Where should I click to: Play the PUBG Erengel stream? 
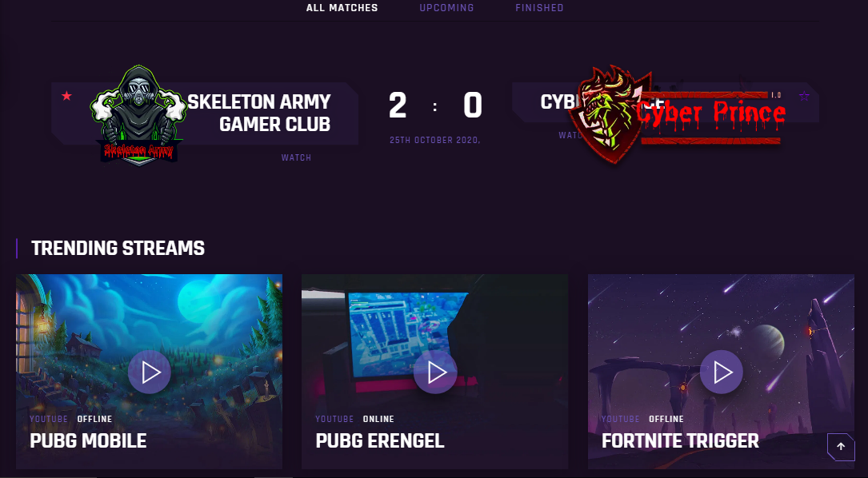point(435,372)
